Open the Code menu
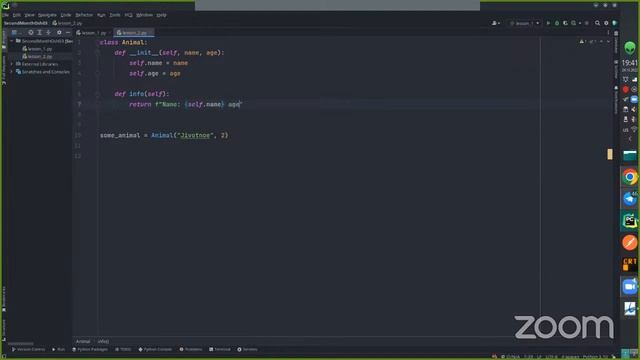 66,15
